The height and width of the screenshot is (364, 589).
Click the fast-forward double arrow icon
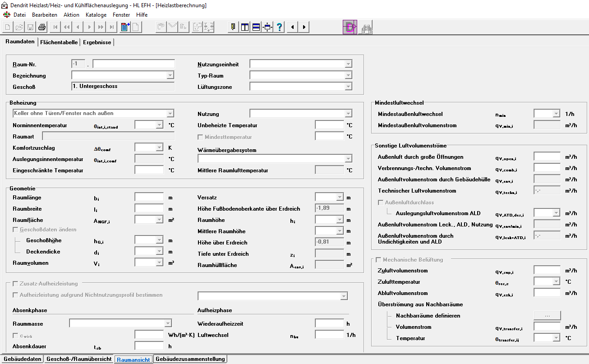[x=101, y=27]
